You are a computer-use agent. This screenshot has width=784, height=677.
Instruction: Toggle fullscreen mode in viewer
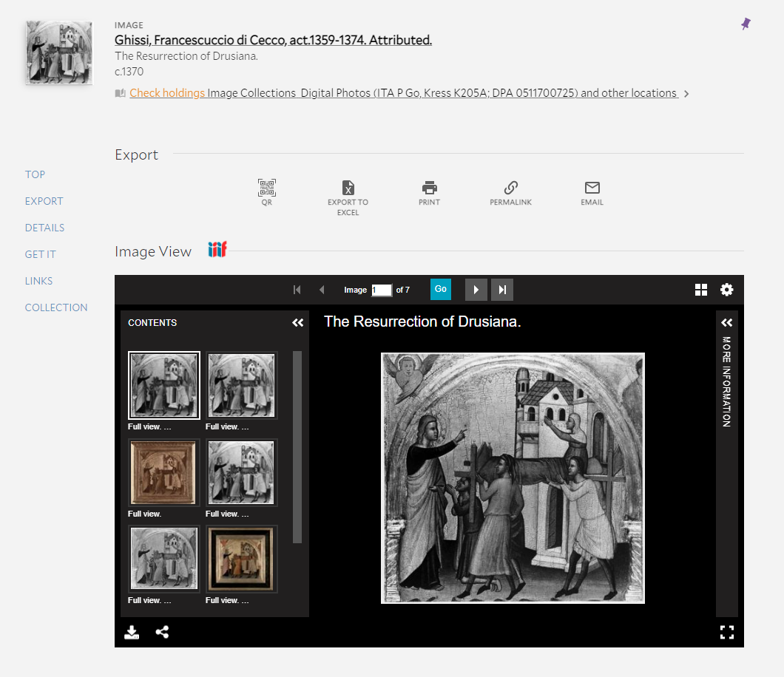pyautogui.click(x=726, y=632)
